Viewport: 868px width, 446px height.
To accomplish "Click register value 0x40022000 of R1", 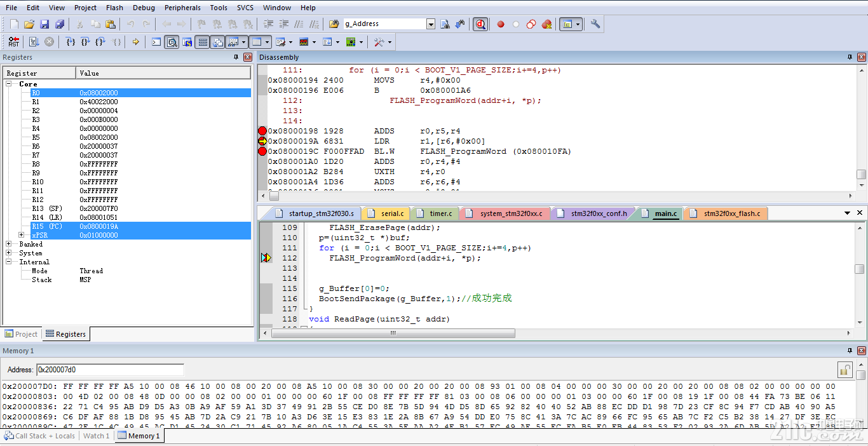I will tap(99, 102).
